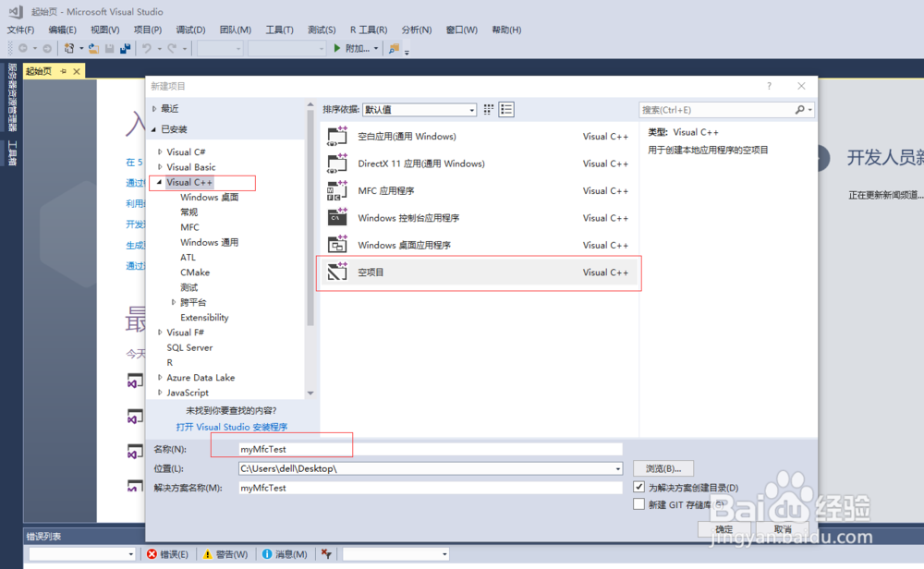Image resolution: width=924 pixels, height=569 pixels.
Task: Open the 视图(V) menu
Action: point(105,30)
